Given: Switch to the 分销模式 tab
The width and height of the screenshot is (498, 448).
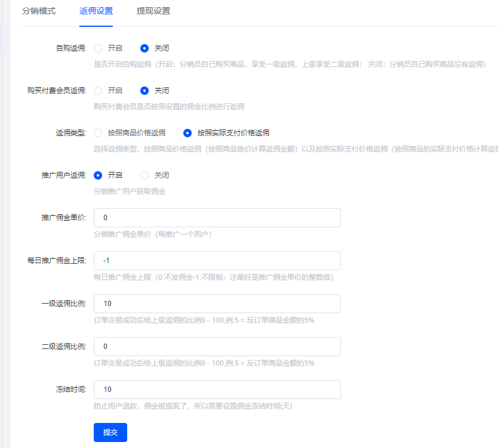Looking at the screenshot, I should coord(39,11).
